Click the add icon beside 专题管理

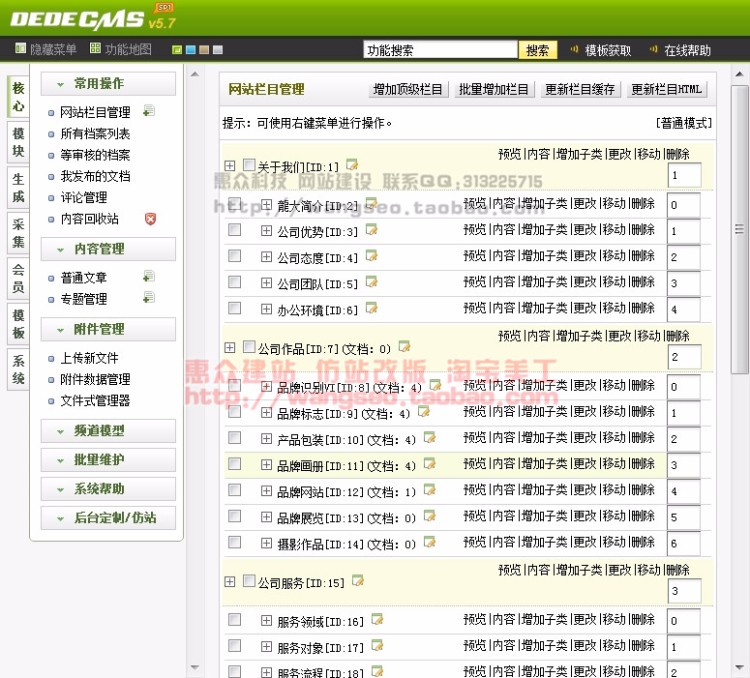click(149, 298)
